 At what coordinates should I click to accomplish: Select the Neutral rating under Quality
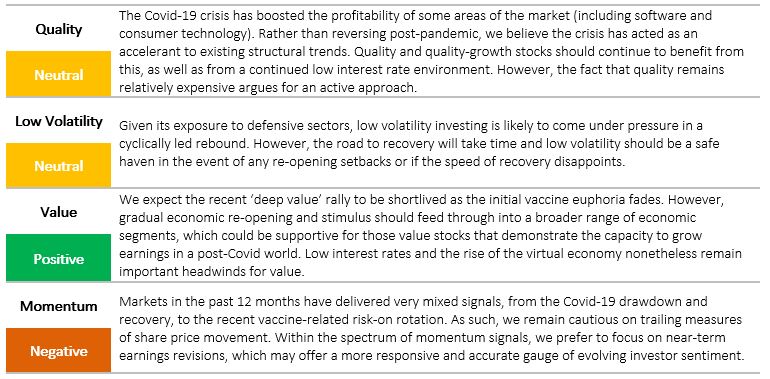tap(58, 74)
